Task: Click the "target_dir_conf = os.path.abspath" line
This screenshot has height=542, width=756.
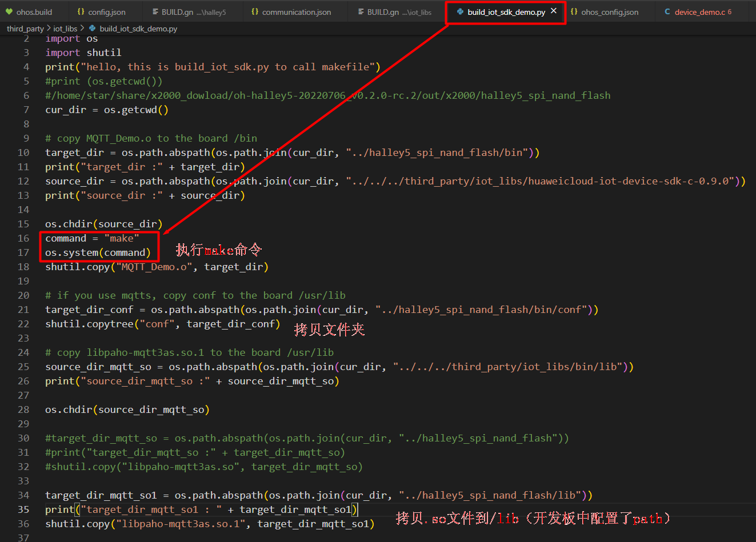Action: tap(322, 310)
